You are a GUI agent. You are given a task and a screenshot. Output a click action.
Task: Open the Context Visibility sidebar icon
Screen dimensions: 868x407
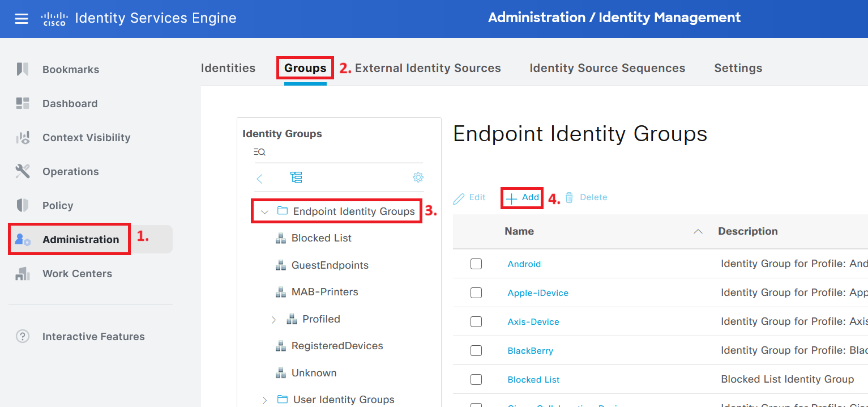23,137
